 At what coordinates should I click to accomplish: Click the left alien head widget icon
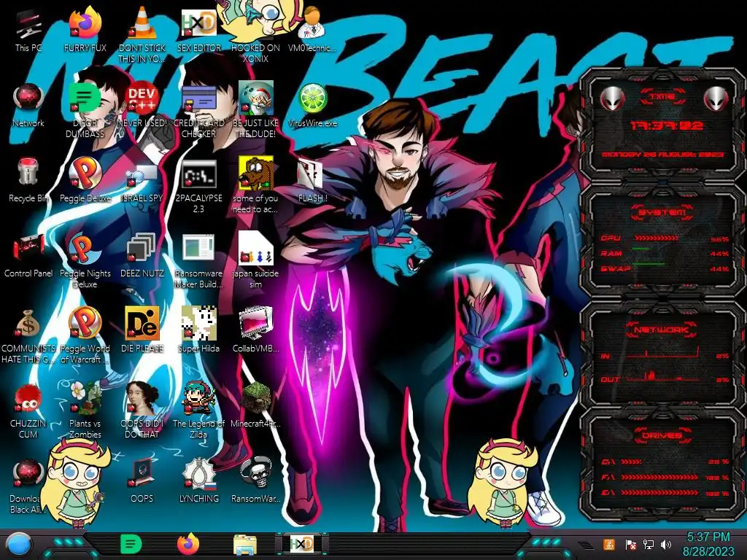tap(612, 99)
